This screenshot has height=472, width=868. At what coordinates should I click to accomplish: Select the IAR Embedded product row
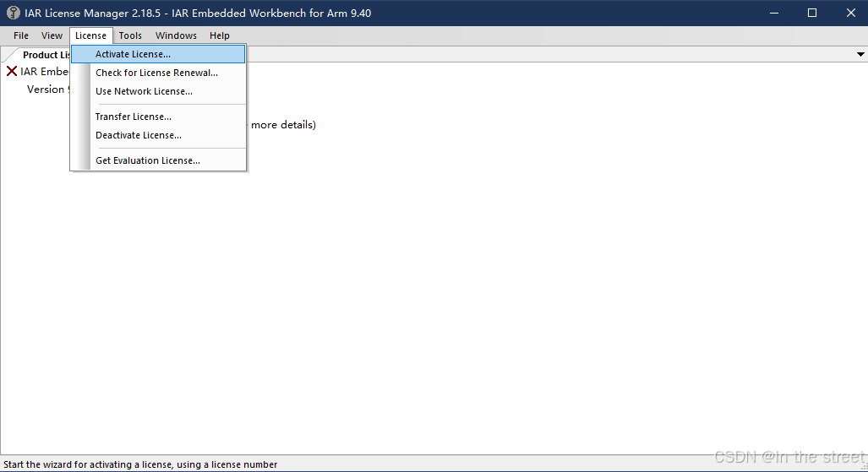point(44,72)
